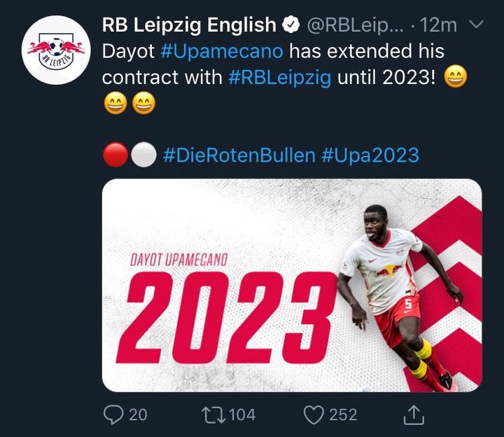This screenshot has width=504, height=437.
Task: Open the #DieRotenBullen hashtag
Action: [239, 155]
